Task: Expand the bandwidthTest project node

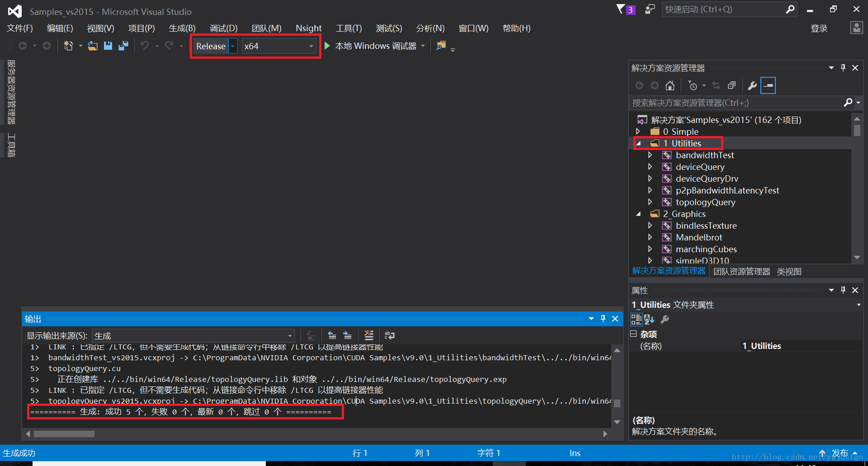Action: (650, 155)
